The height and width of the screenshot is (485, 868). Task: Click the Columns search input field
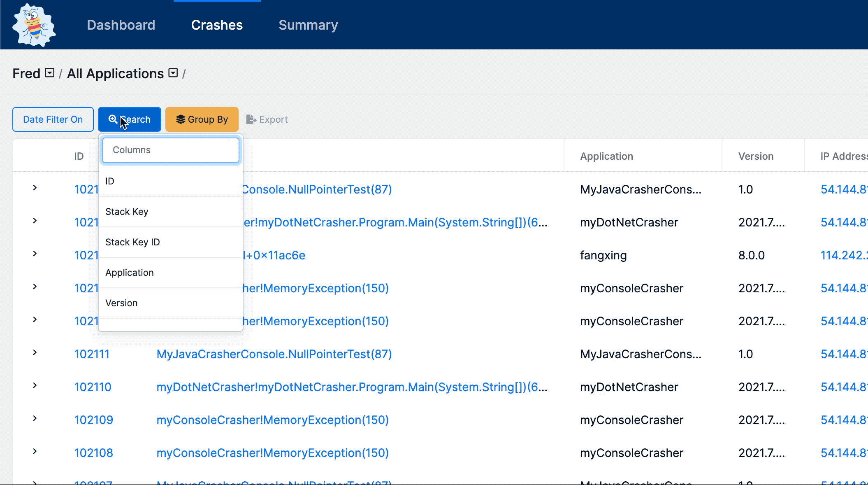[x=170, y=150]
